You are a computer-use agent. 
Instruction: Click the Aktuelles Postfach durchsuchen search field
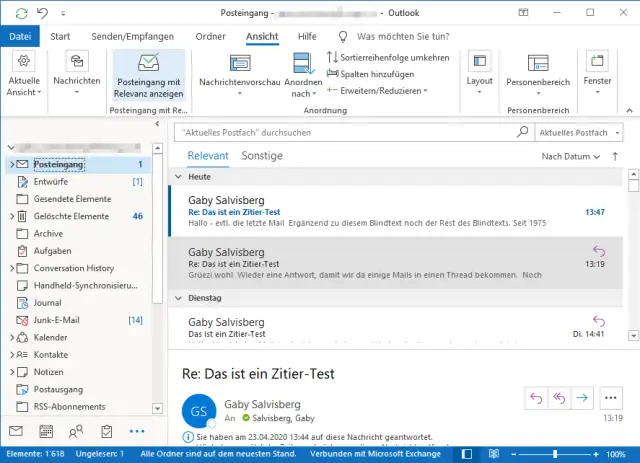point(345,132)
